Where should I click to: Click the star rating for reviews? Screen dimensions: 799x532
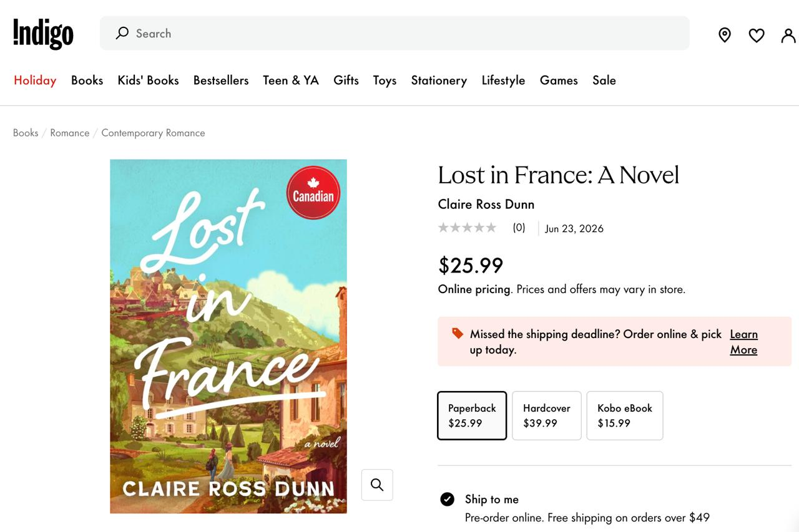467,228
